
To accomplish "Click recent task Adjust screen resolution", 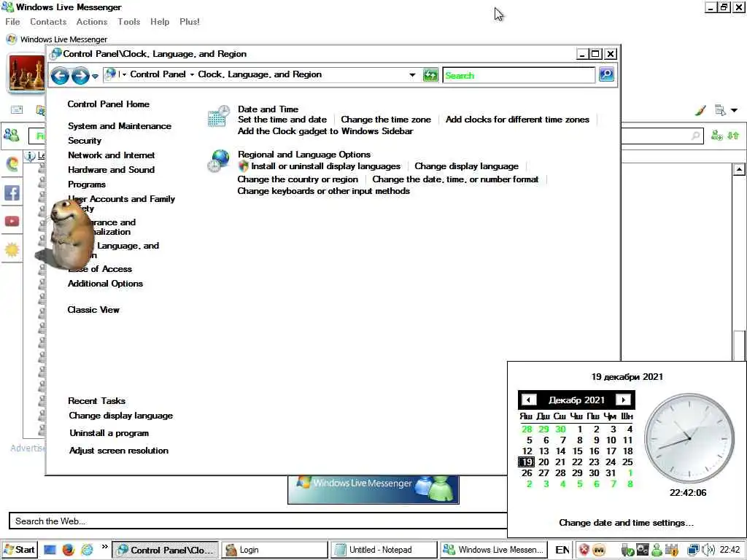I will (118, 451).
